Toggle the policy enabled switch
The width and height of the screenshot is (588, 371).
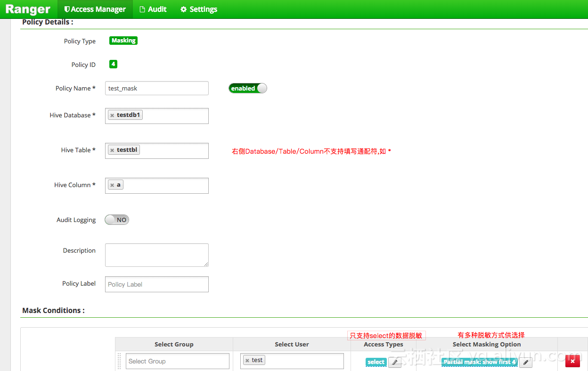(x=248, y=88)
